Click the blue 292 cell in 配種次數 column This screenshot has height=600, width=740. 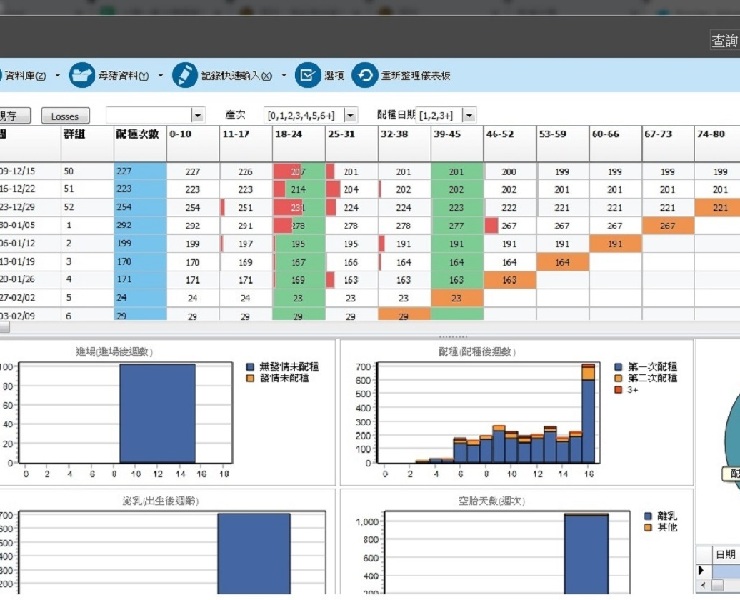139,226
